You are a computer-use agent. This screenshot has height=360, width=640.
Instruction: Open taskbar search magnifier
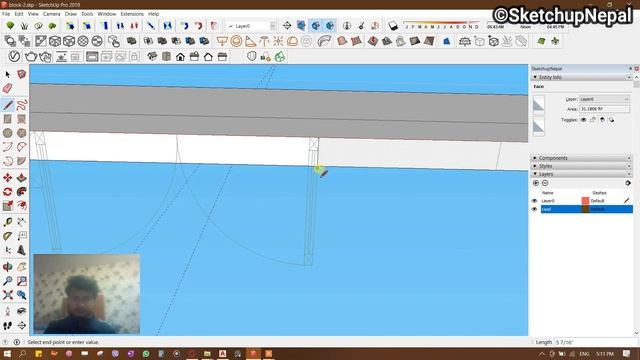tap(22, 353)
